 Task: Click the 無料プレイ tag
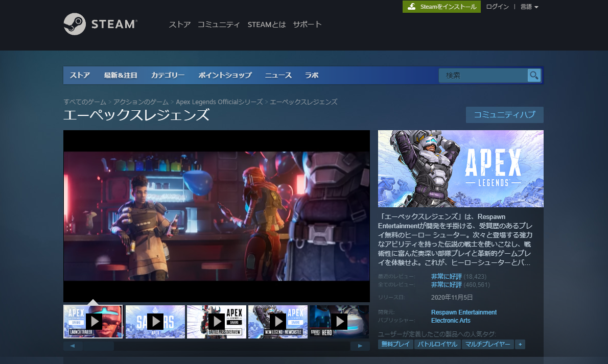point(395,344)
